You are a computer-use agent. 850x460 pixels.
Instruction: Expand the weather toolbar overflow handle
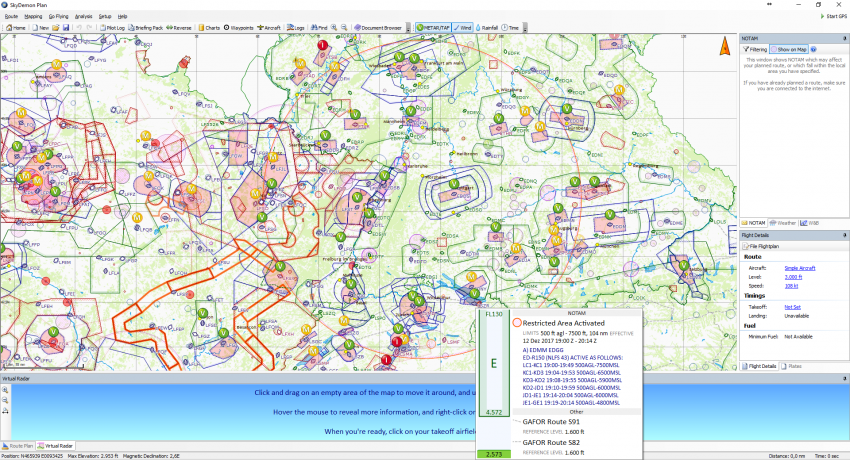pos(525,28)
